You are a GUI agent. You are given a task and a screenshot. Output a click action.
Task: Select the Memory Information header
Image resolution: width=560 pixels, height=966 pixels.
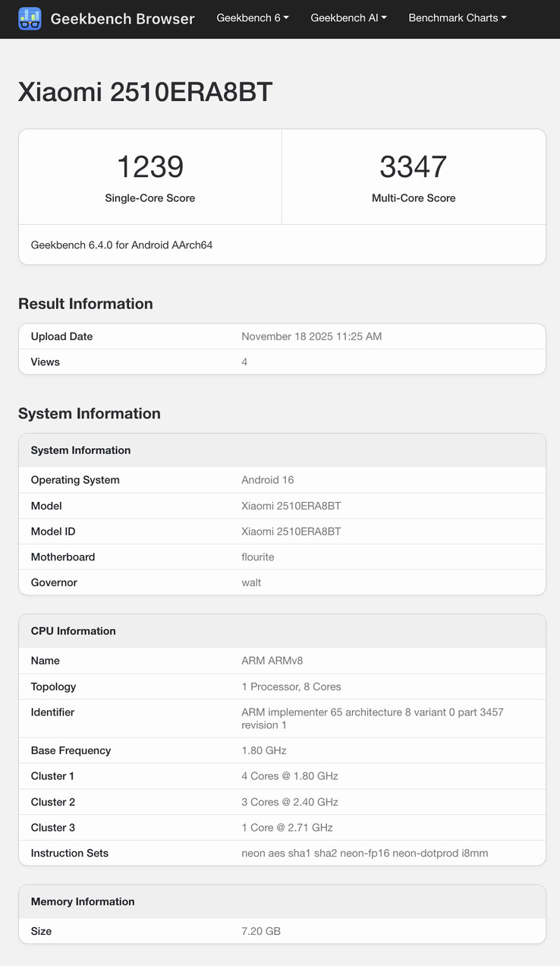point(82,901)
